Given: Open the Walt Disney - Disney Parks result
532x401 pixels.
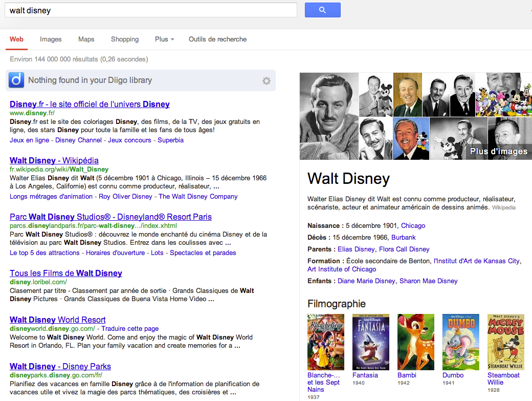Looking at the screenshot, I should [60, 367].
